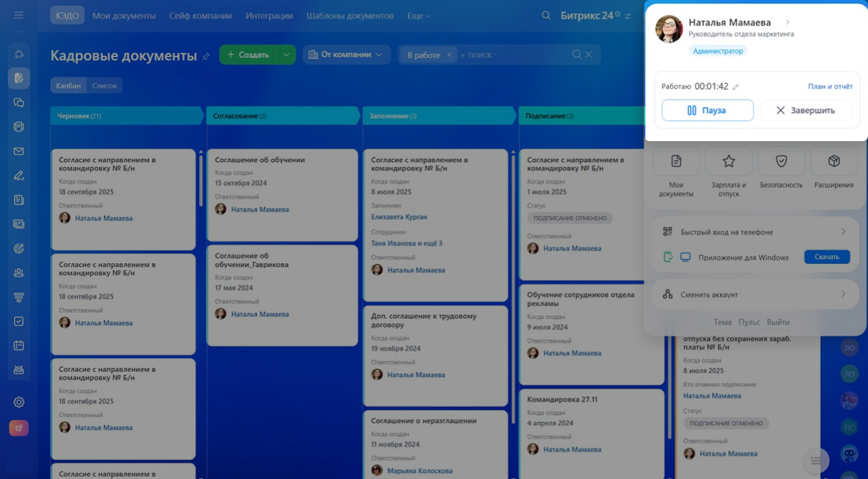868x479 pixels.
Task: Open the Марьяна Колоскова responsible link
Action: coord(420,471)
